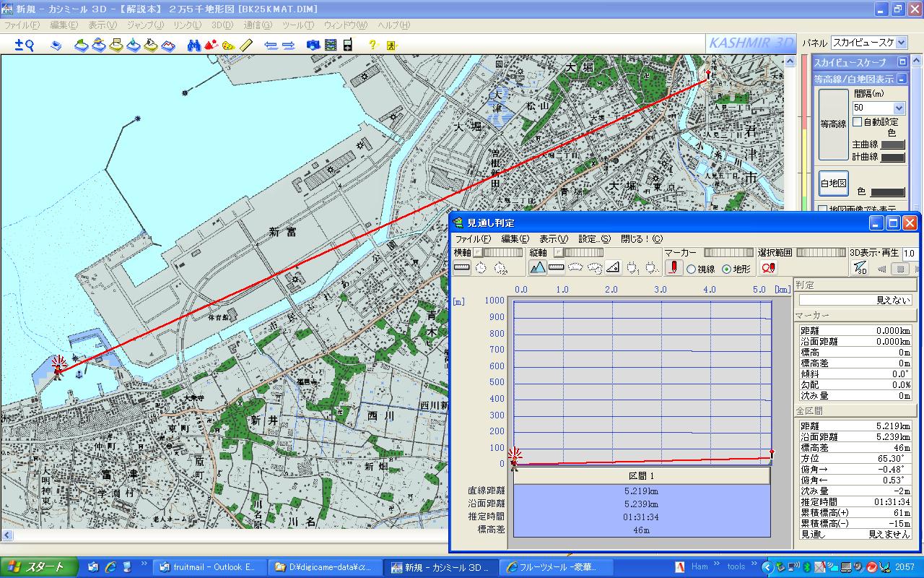924x578 pixels.
Task: Open the ジャンプ(J) menu in main menu bar
Action: click(x=145, y=25)
